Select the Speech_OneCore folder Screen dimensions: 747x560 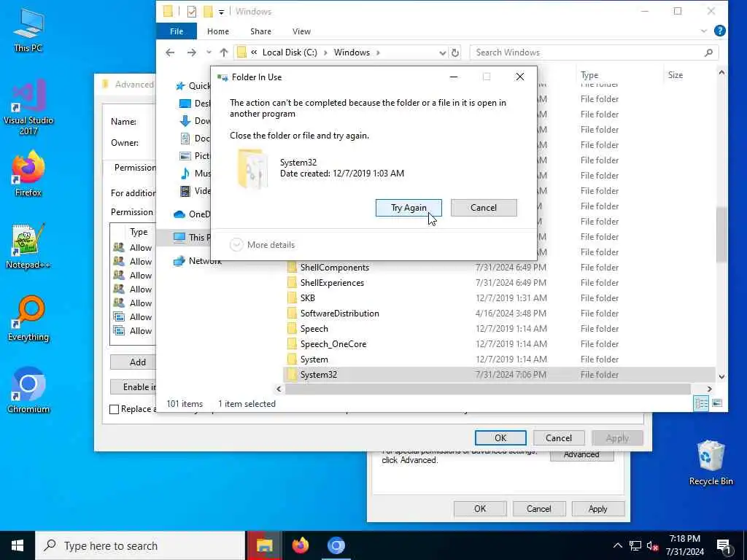[333, 344]
